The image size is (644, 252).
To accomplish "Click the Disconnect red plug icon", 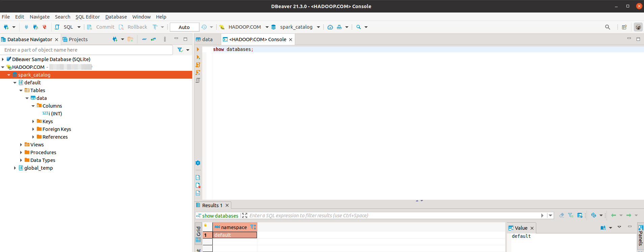I will pyautogui.click(x=45, y=27).
